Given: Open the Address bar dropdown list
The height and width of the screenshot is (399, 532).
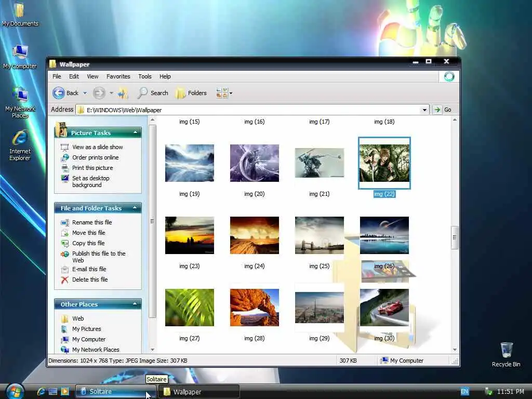Looking at the screenshot, I should pyautogui.click(x=424, y=110).
